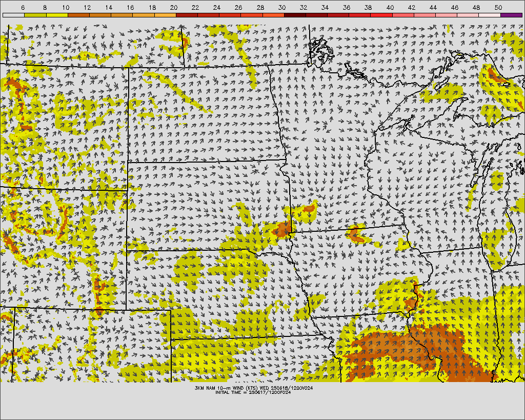Click the legend label "16"

pyautogui.click(x=131, y=7)
